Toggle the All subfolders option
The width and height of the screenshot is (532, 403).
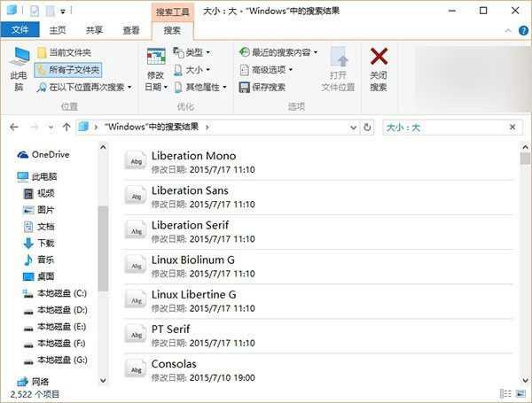coord(68,70)
